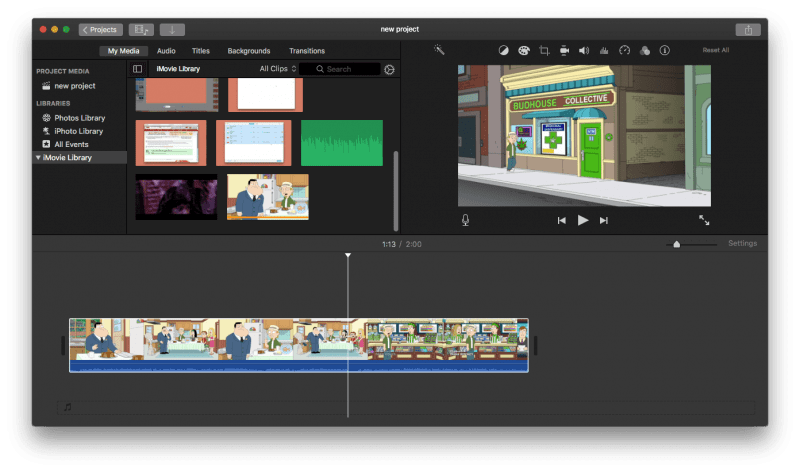Open the speed adjustment speedometer tool
This screenshot has width=800, height=472.
[625, 50]
